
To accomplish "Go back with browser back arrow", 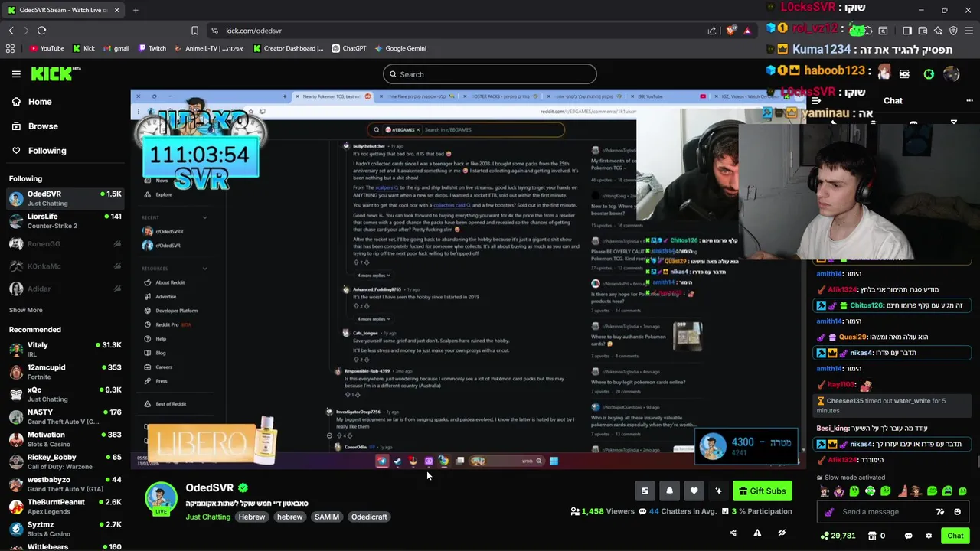I will [x=11, y=31].
